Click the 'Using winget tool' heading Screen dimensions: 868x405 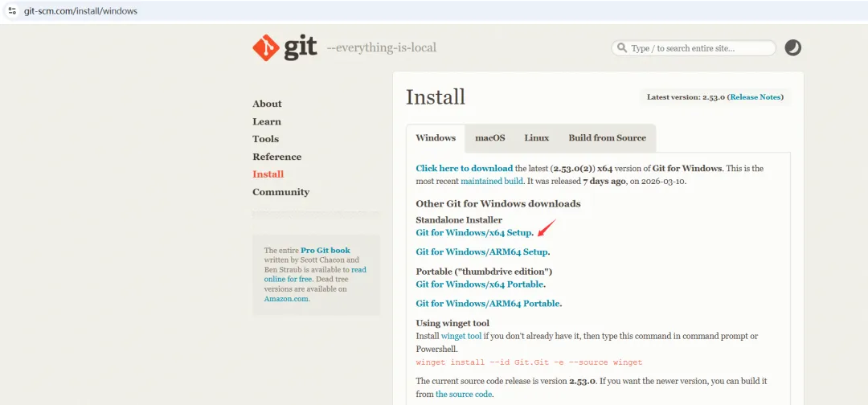point(452,323)
